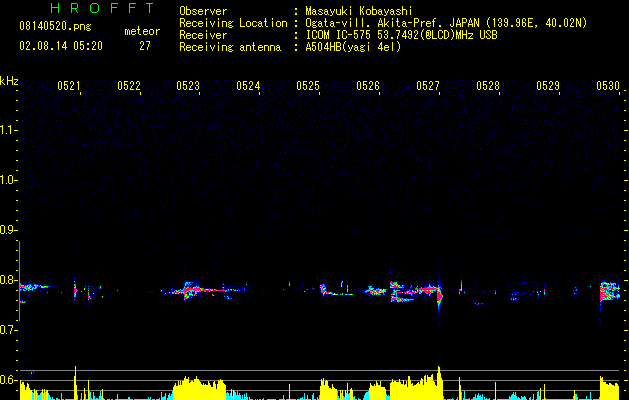The width and height of the screenshot is (629, 400).
Task: Click the echo at spectrogram start before 0521
Action: pos(34,287)
